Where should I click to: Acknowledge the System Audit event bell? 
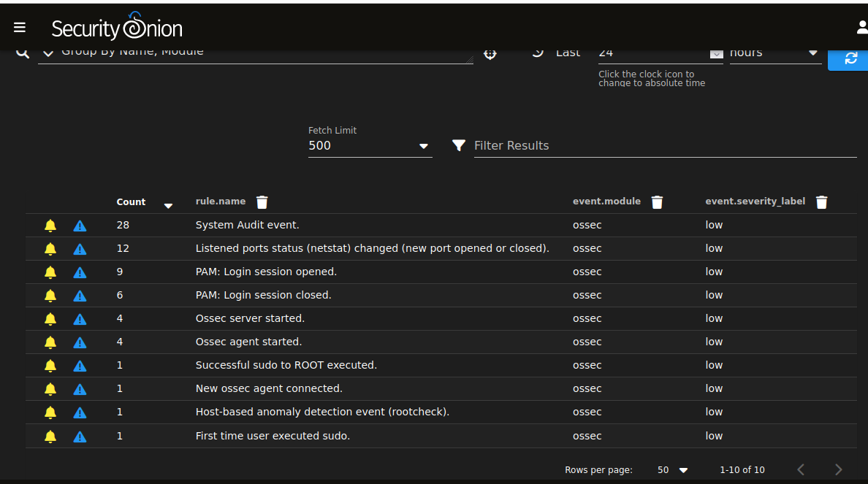click(x=50, y=226)
